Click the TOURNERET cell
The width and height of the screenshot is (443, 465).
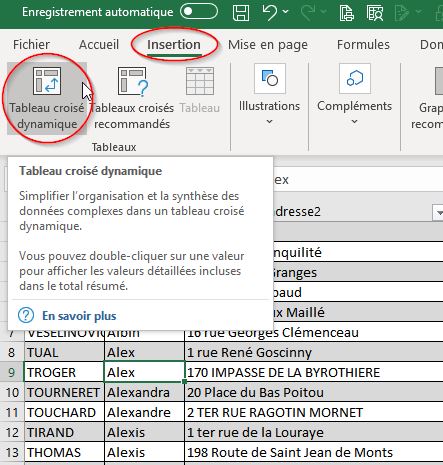(x=64, y=392)
